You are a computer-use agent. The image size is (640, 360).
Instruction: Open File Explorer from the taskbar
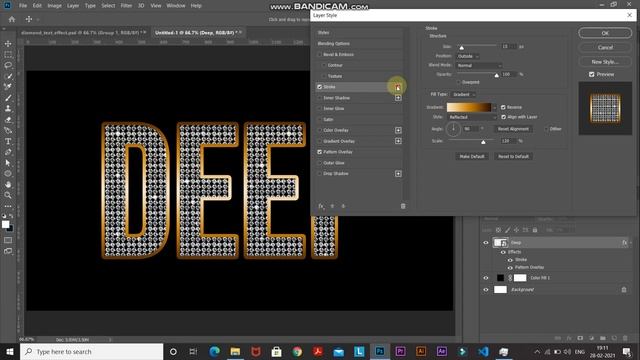coord(235,351)
